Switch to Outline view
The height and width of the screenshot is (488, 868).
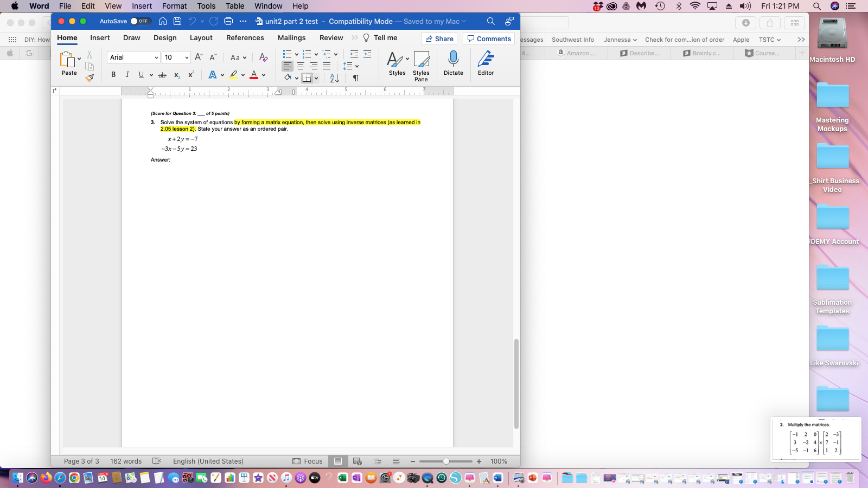(x=377, y=461)
